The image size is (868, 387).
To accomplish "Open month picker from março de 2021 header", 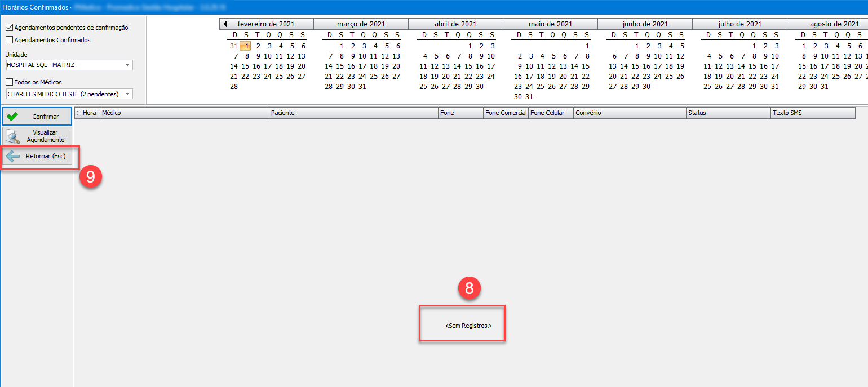I will pyautogui.click(x=361, y=24).
